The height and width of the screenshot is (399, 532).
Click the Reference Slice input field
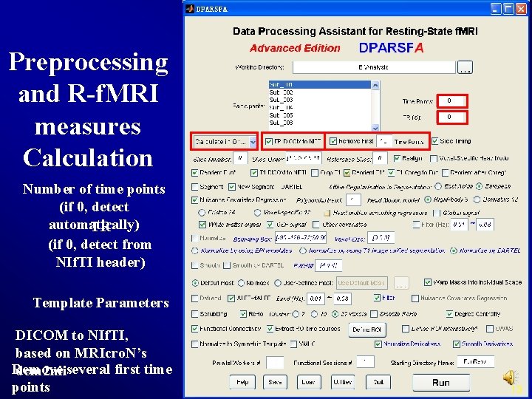(x=380, y=158)
